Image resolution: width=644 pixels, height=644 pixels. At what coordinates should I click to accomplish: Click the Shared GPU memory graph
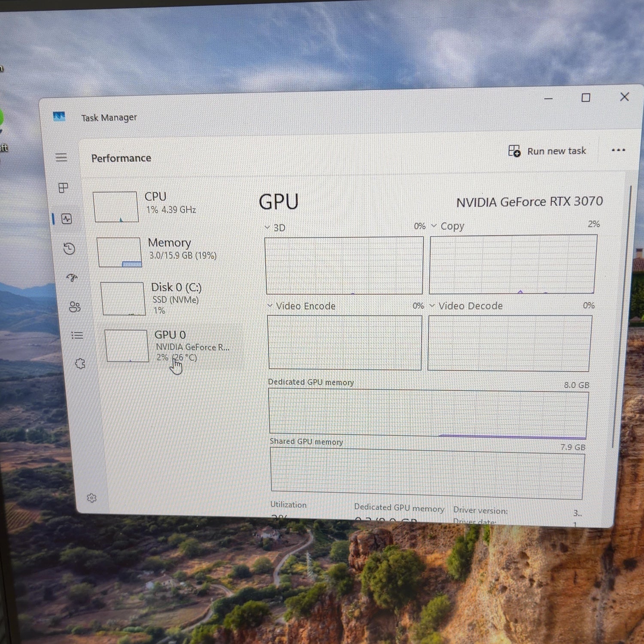click(427, 474)
